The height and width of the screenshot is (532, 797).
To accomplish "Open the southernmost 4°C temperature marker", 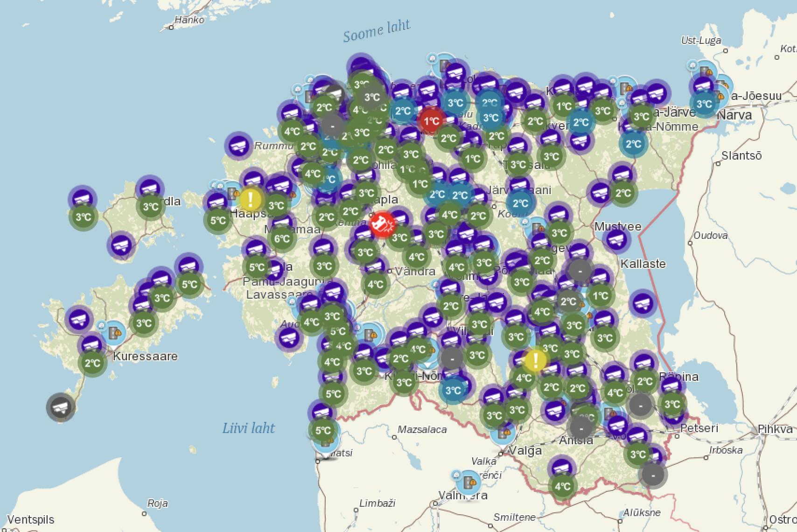I will [562, 486].
